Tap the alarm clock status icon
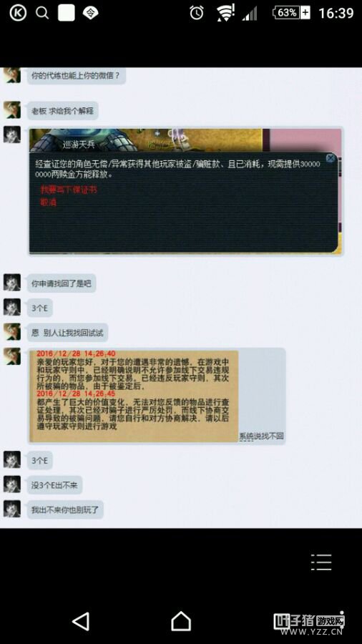 (197, 13)
